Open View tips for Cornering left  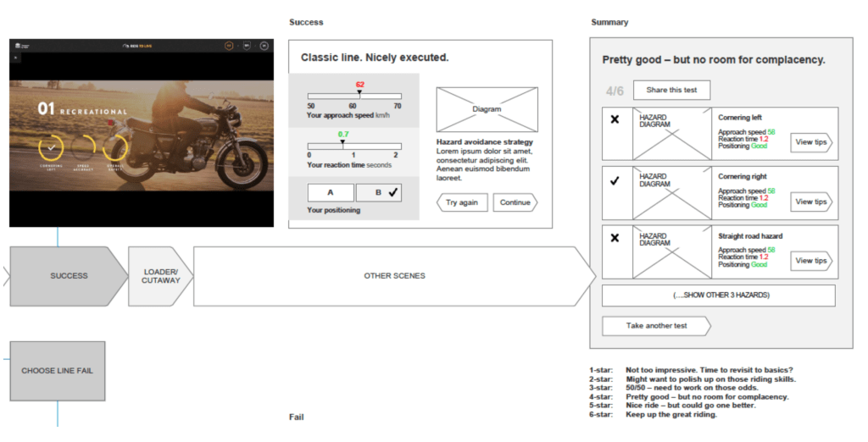(810, 143)
